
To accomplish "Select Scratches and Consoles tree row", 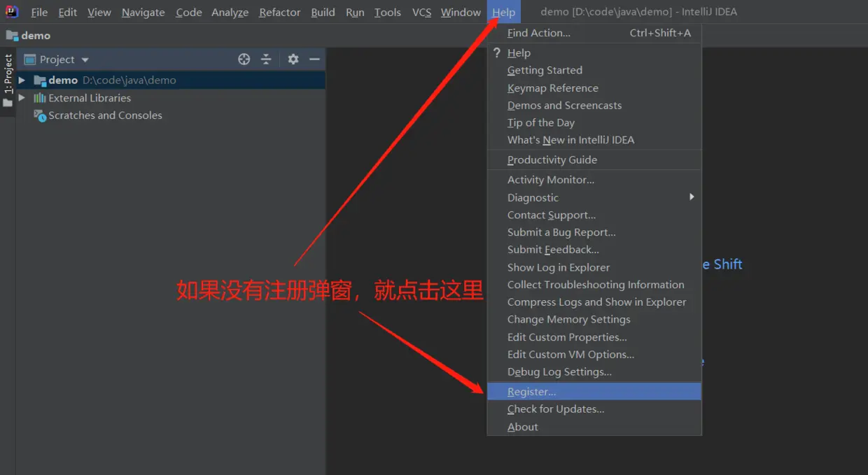I will (x=171, y=115).
